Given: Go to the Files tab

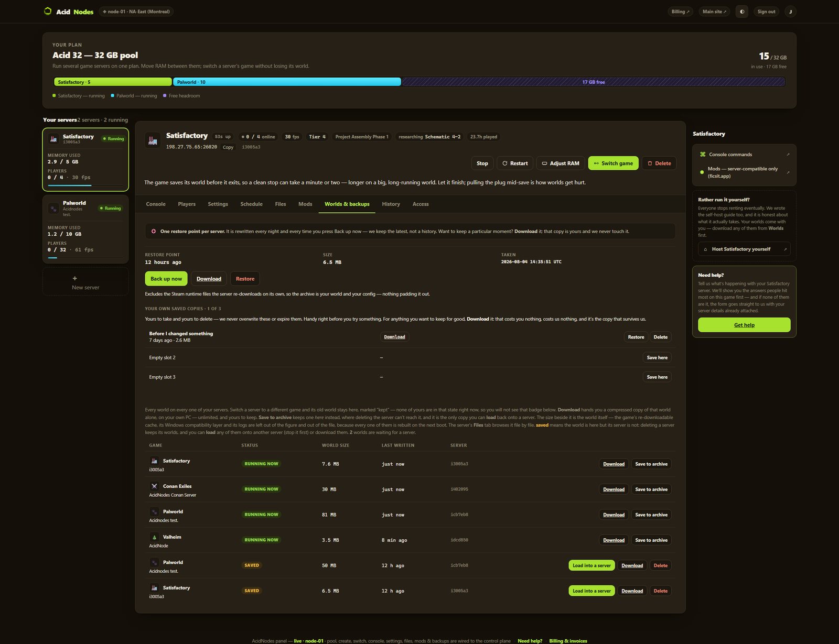Looking at the screenshot, I should 281,204.
